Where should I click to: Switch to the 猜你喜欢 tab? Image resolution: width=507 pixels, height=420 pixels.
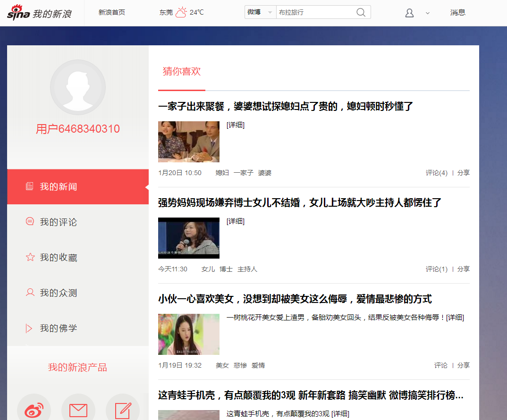click(182, 71)
